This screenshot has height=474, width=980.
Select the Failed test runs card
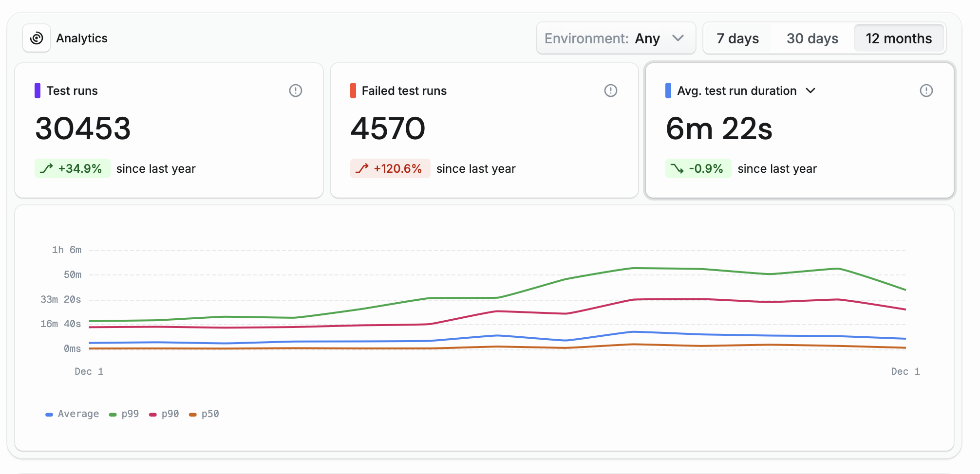tap(484, 130)
